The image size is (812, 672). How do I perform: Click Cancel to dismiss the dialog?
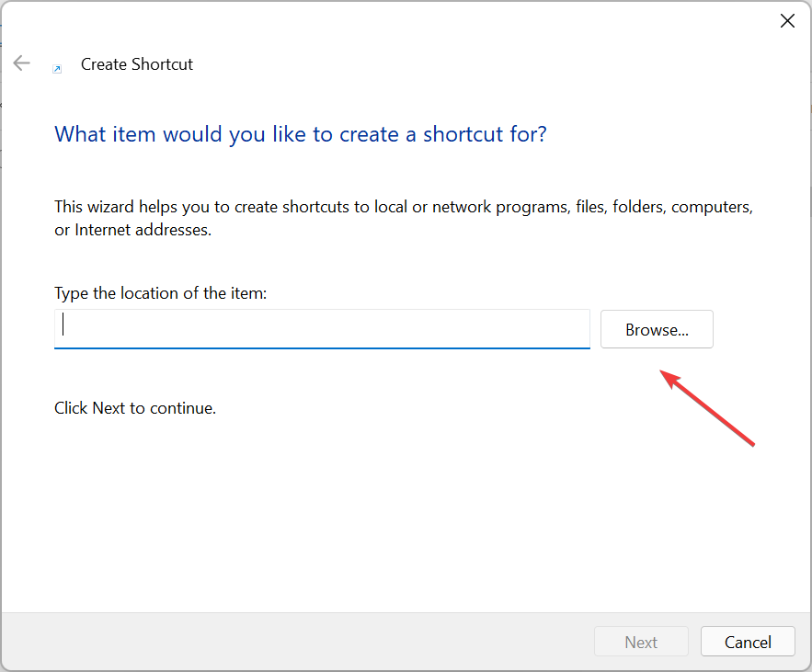click(748, 642)
